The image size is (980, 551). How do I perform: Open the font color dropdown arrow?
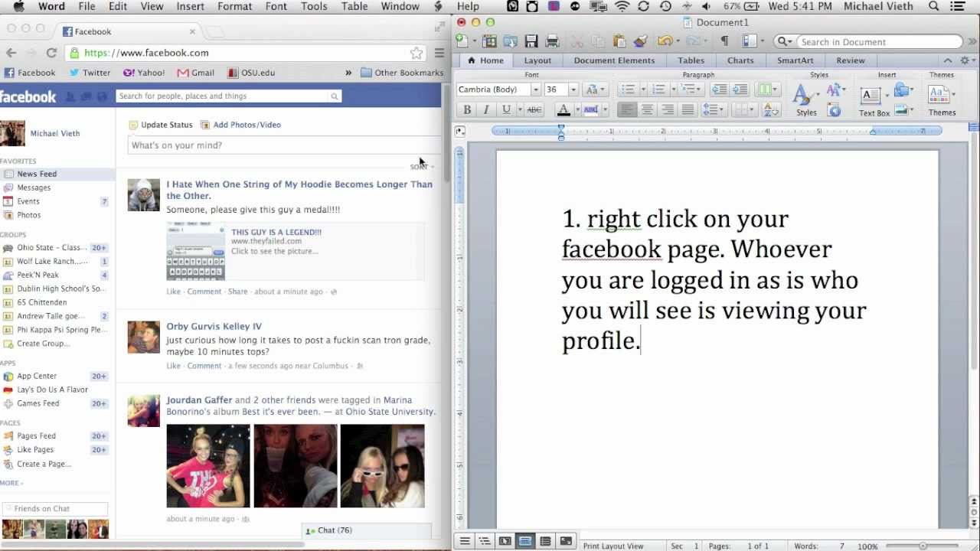tap(577, 109)
